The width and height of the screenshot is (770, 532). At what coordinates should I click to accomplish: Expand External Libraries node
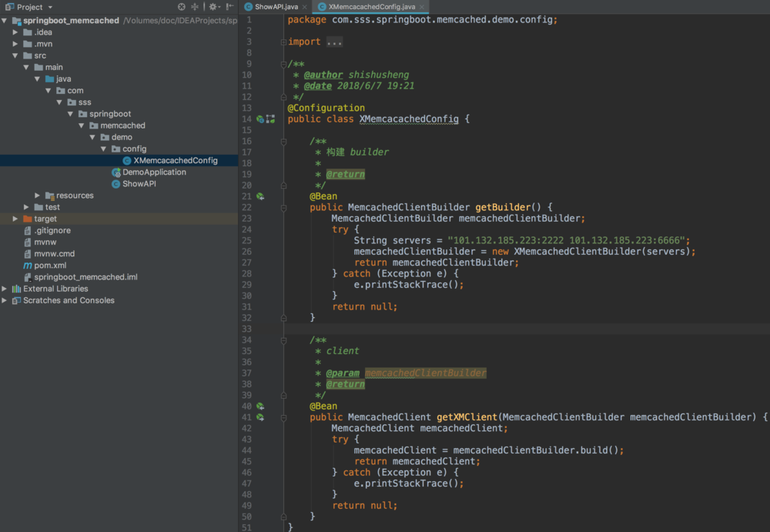coord(5,289)
